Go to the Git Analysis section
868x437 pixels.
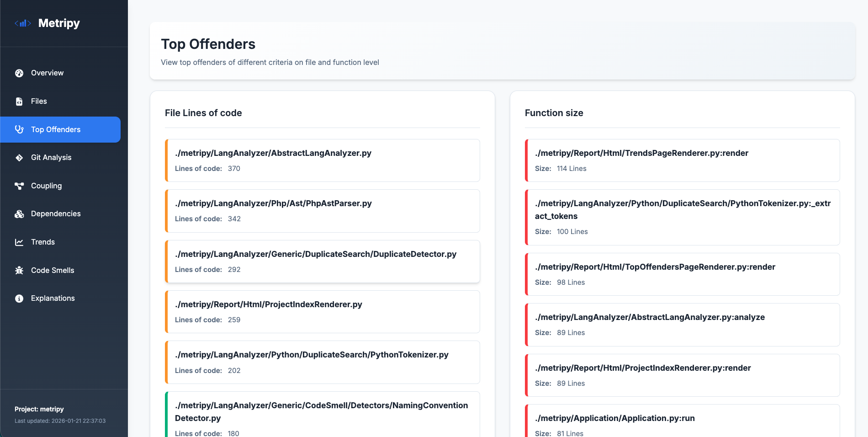[51, 158]
